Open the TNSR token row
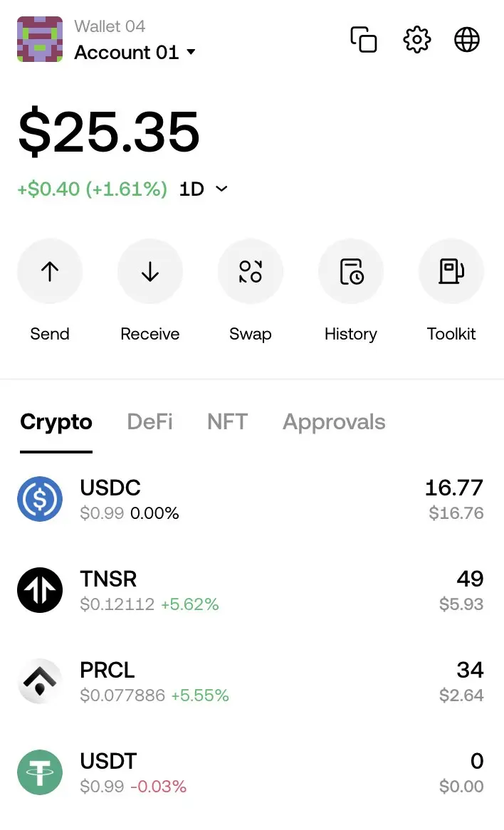This screenshot has height=830, width=504. point(252,590)
